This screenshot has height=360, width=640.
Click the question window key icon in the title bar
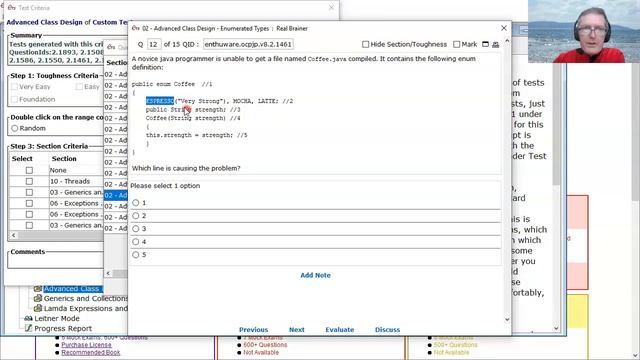click(136, 28)
